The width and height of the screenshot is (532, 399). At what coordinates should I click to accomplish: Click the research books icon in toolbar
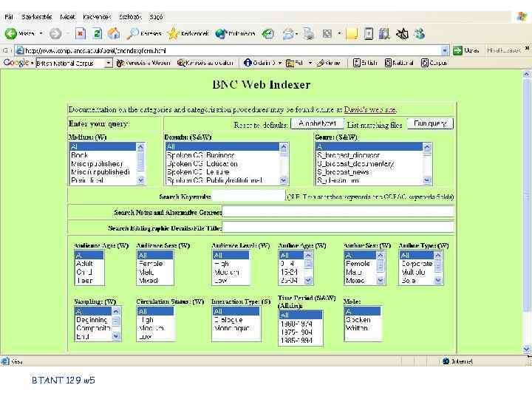click(384, 33)
